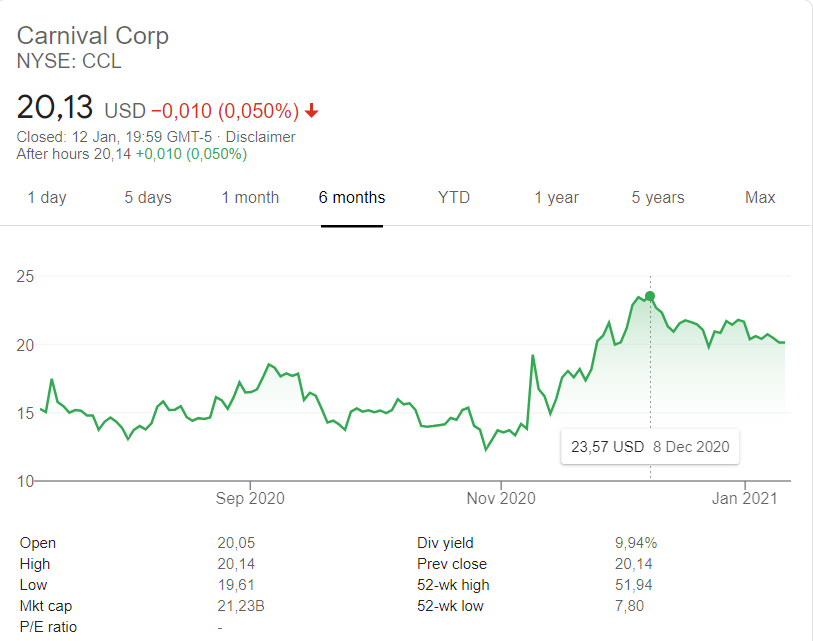Open the 1 month chart tab
813x641 pixels.
pos(250,198)
